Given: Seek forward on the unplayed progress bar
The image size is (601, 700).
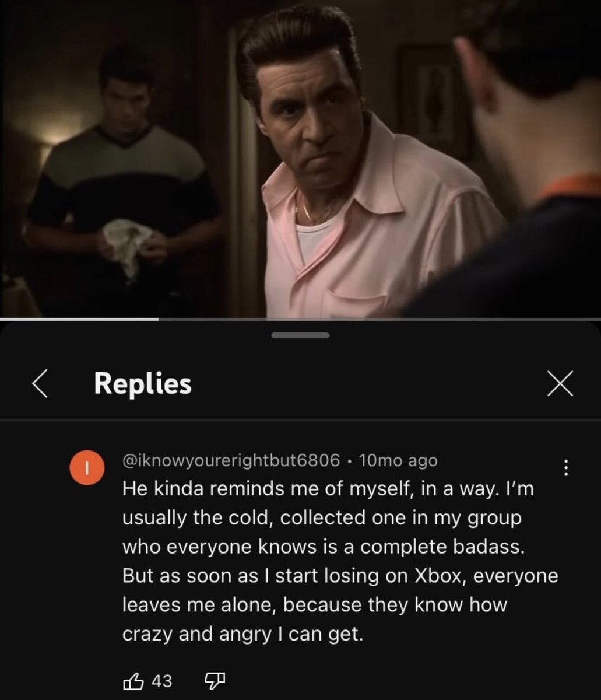Looking at the screenshot, I should click(379, 319).
